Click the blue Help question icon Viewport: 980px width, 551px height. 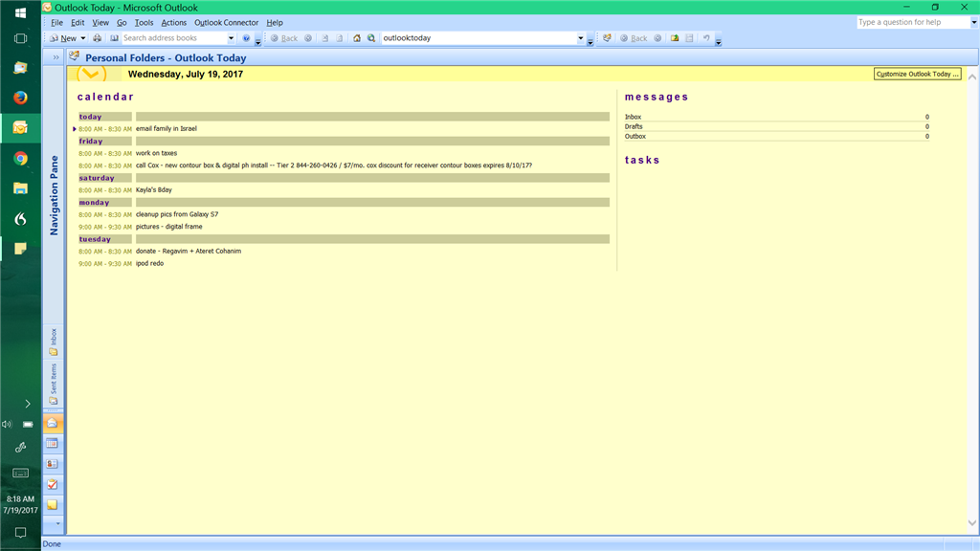(246, 38)
